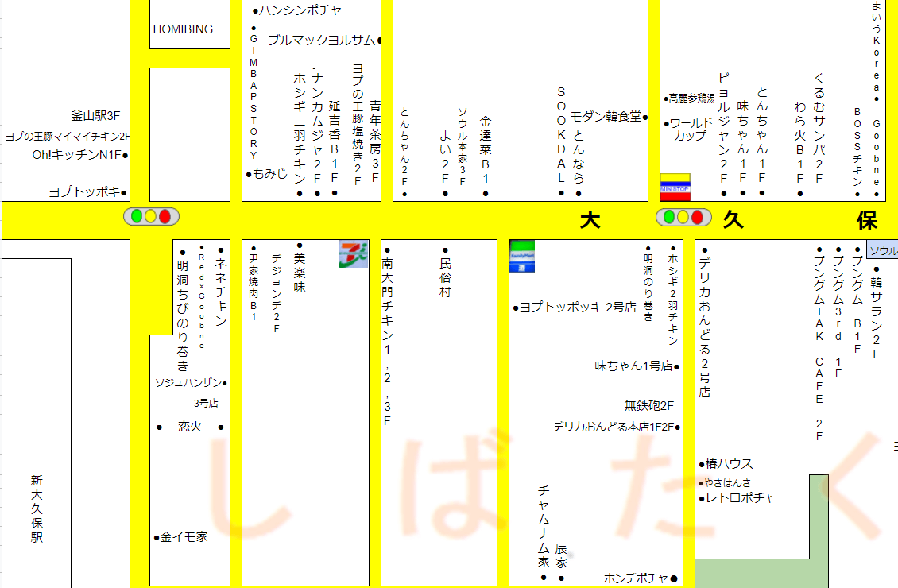Select the HOMIBING label
This screenshot has width=898, height=588.
[x=183, y=29]
